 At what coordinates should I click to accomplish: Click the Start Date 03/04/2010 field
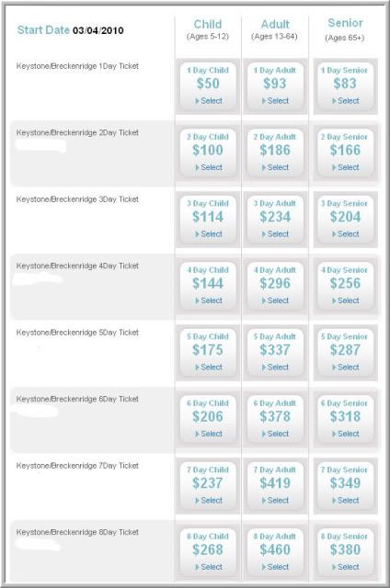pos(71,30)
